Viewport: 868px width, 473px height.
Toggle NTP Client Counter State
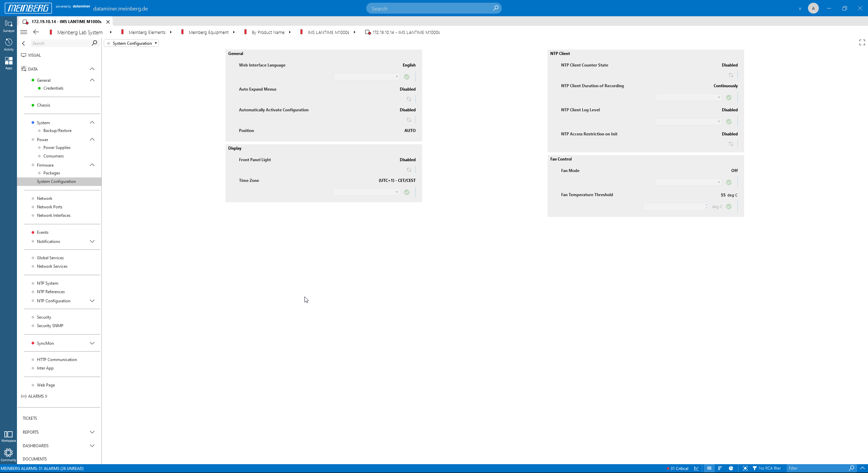(731, 75)
